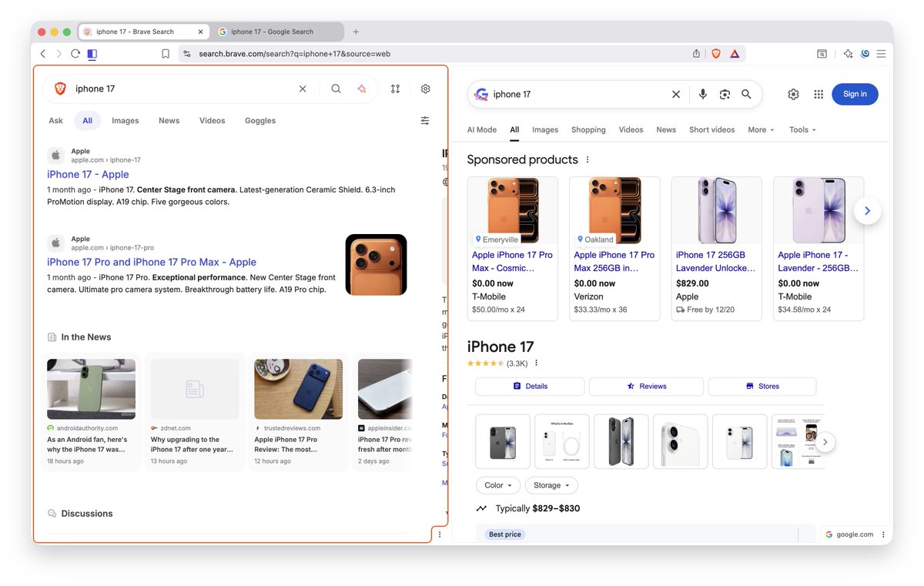Start Google voice search microphone
The height and width of the screenshot is (586, 924).
click(702, 94)
